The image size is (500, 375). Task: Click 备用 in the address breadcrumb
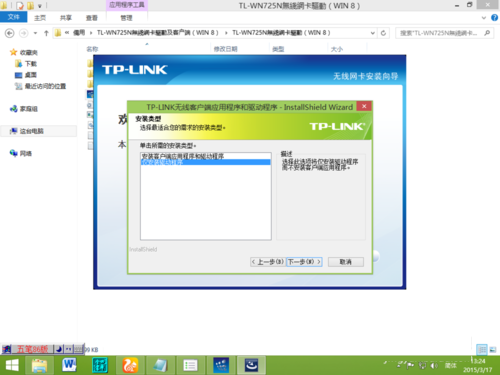(x=79, y=33)
